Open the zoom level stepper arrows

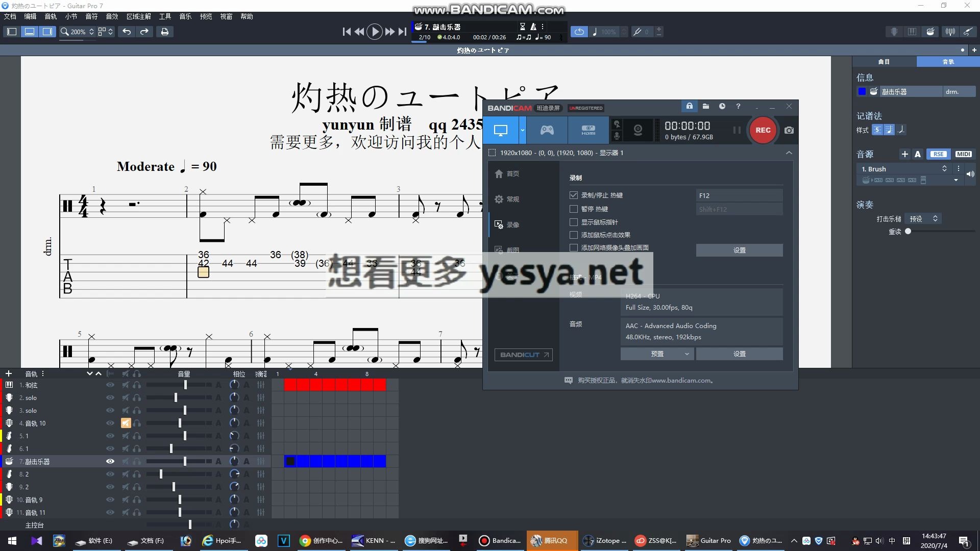point(91,32)
